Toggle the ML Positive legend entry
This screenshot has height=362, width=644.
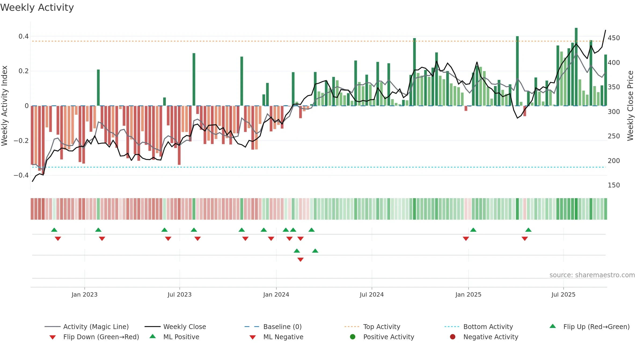pyautogui.click(x=174, y=337)
